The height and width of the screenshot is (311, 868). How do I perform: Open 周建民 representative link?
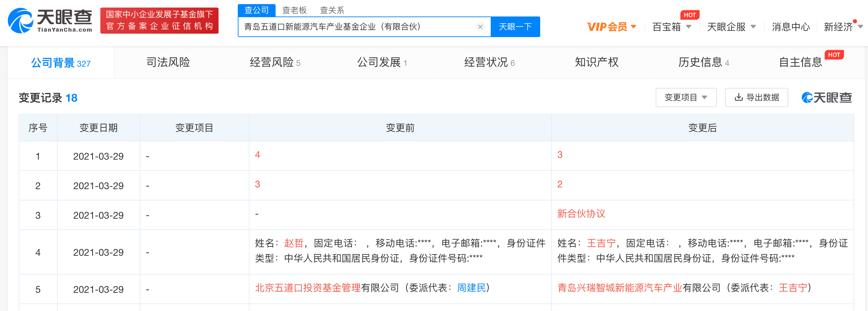471,288
